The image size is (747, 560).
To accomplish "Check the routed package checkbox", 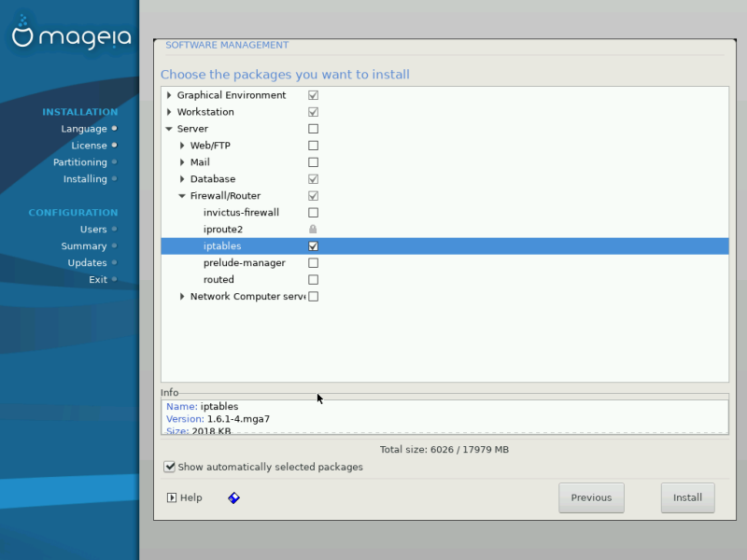I will tap(313, 279).
